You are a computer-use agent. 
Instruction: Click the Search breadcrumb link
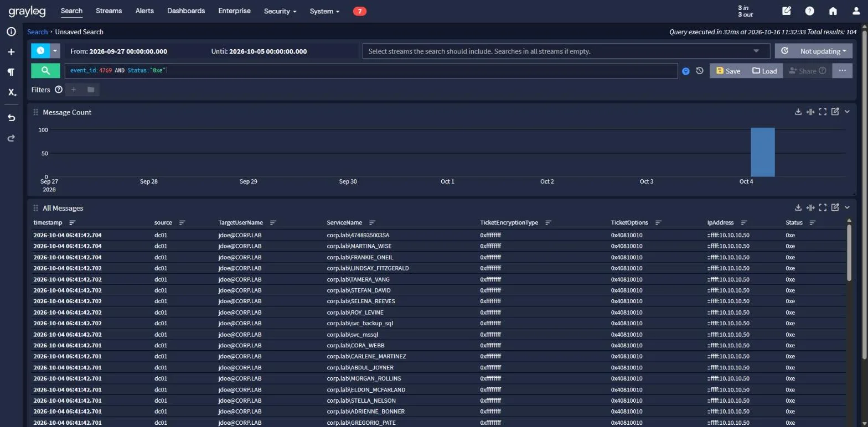(x=38, y=32)
